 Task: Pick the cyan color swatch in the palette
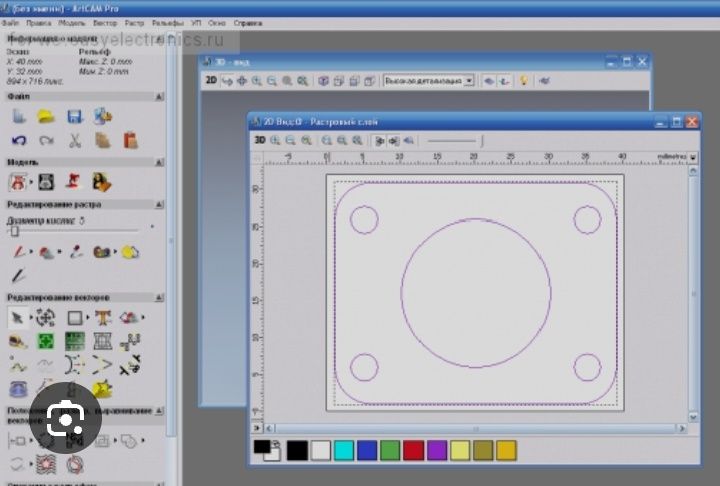point(344,451)
